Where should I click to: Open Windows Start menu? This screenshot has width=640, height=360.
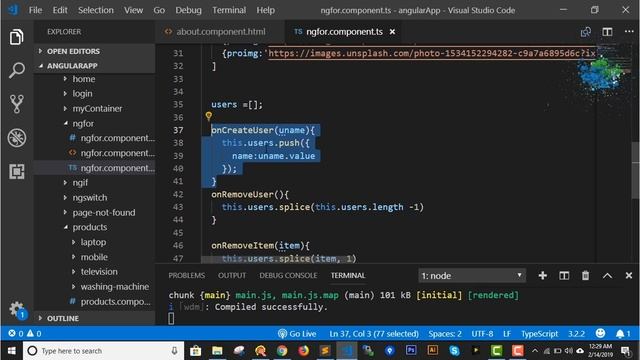[11, 351]
